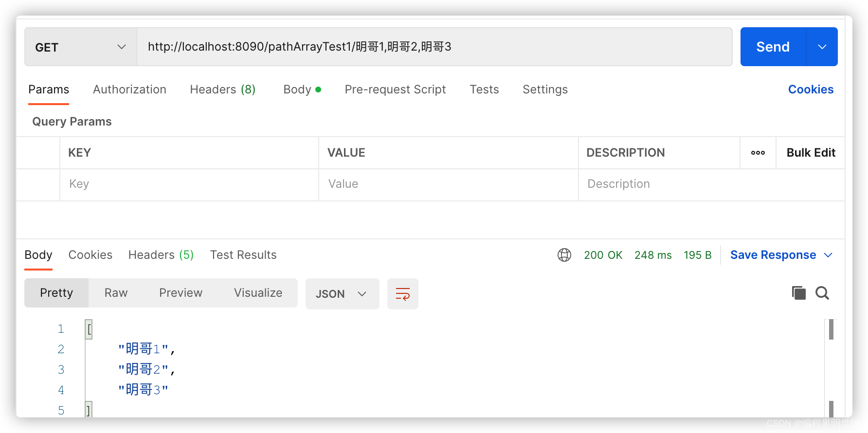The image size is (868, 433).
Task: Click the "明哥2" value on line 3
Action: point(143,369)
